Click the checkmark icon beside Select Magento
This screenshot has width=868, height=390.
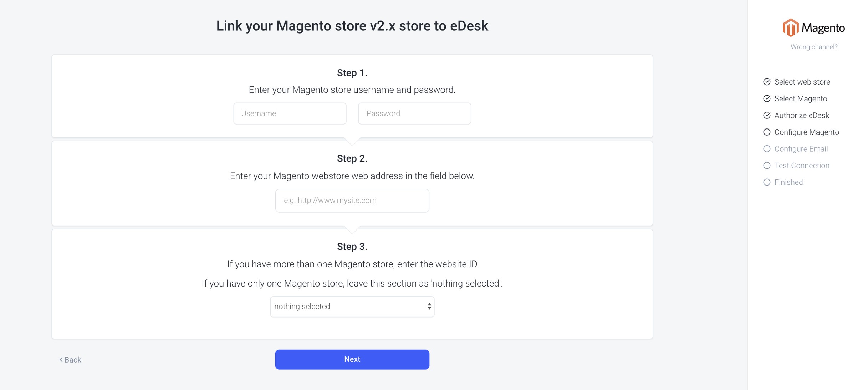[767, 99]
